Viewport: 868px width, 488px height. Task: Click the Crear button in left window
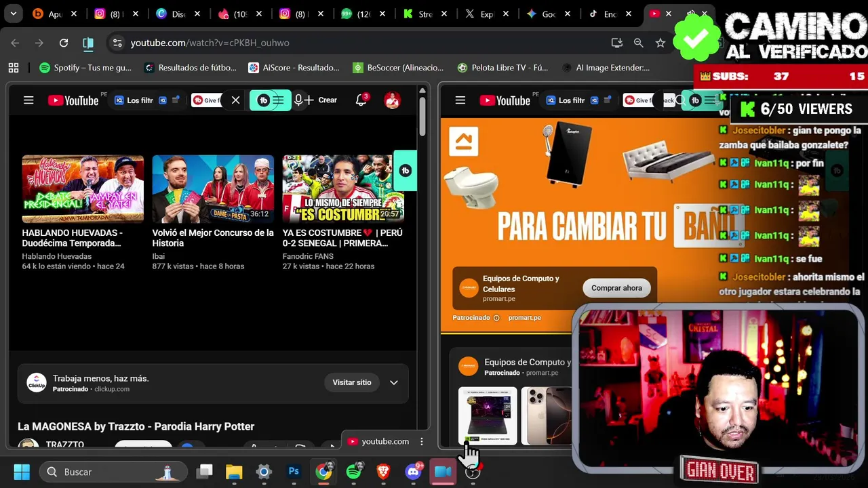click(321, 100)
